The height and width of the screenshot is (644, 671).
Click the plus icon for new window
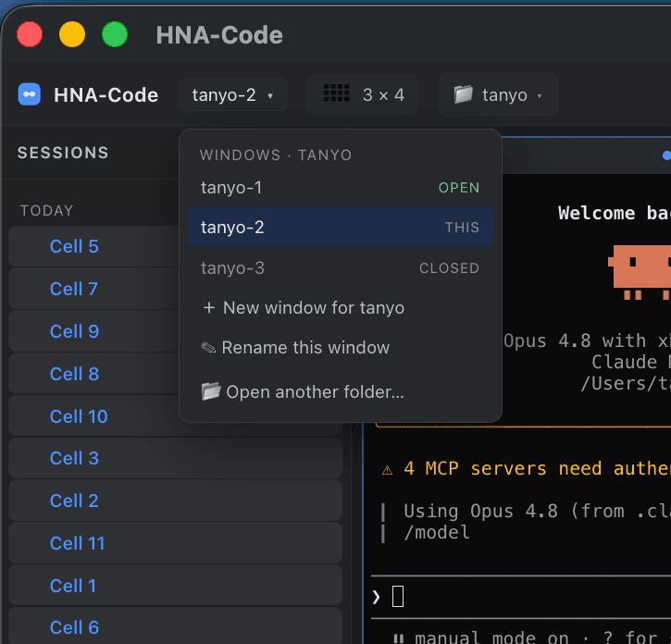pos(209,308)
